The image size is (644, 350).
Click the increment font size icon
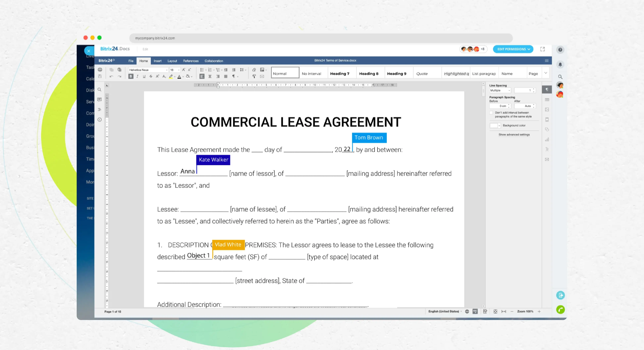coord(183,70)
